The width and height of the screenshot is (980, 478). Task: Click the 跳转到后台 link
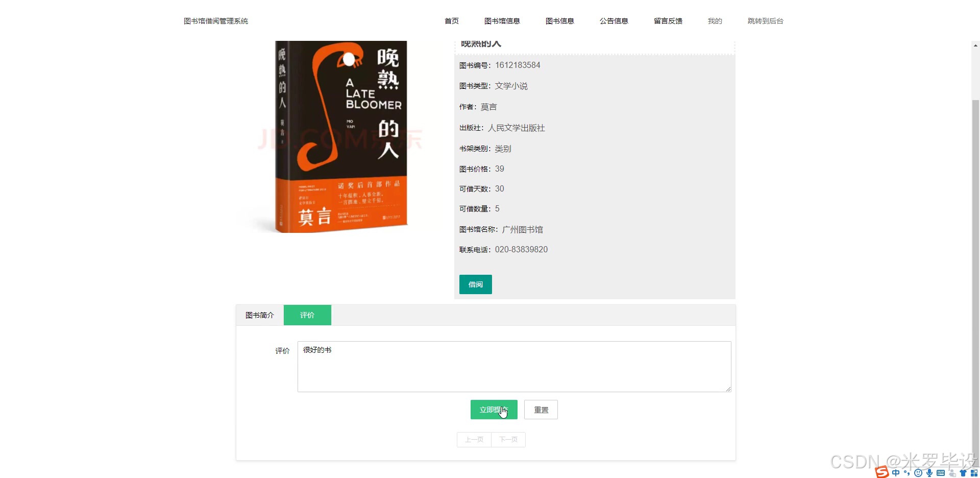tap(766, 21)
